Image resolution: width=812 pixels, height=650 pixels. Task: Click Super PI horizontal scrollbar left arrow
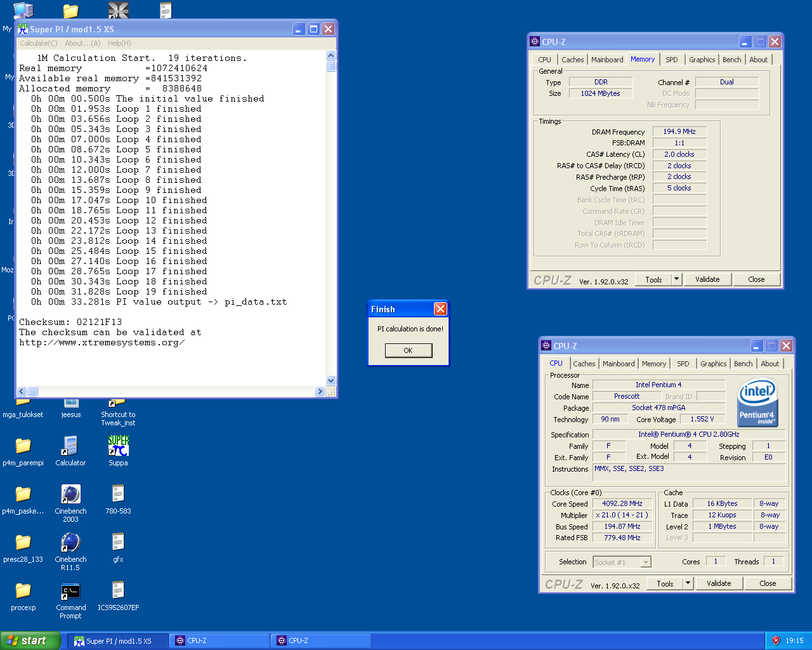(x=22, y=392)
